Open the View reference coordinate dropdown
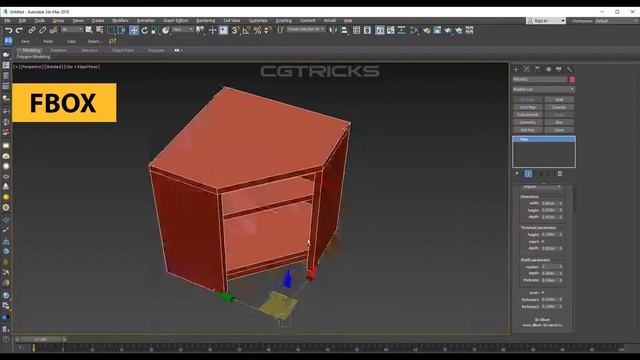The image size is (640, 360). click(x=182, y=29)
